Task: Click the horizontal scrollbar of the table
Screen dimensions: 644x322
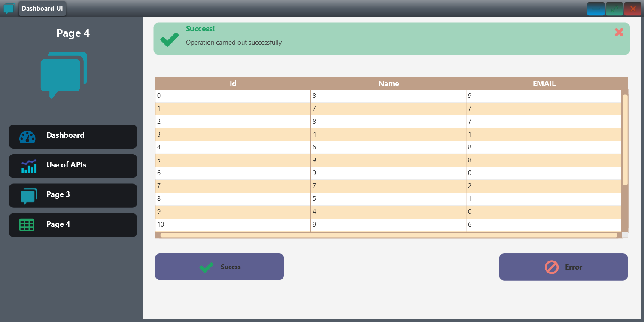Action: click(389, 235)
